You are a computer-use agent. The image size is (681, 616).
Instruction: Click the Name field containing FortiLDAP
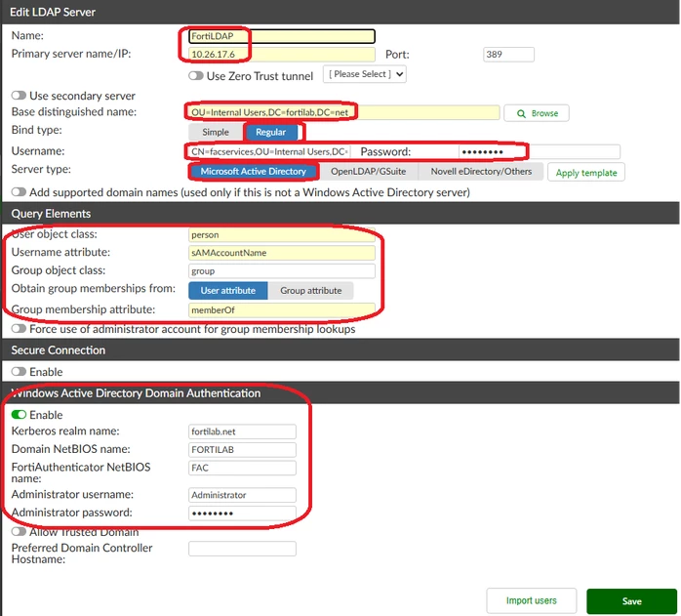pyautogui.click(x=281, y=36)
